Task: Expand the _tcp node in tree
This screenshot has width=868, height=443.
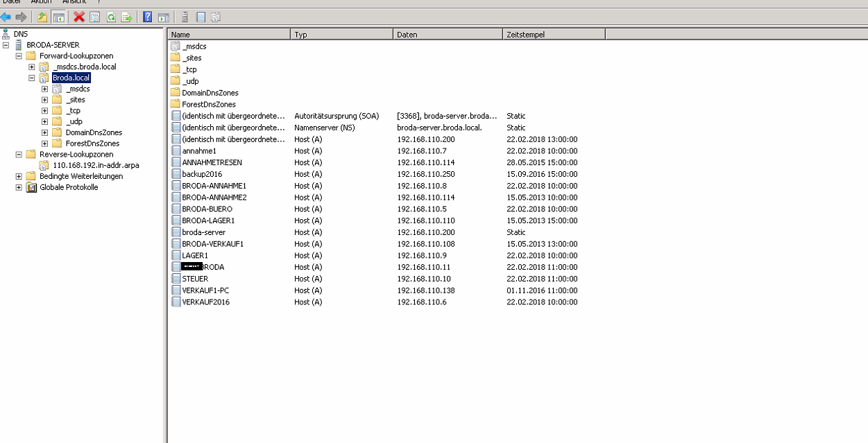Action: pos(45,110)
